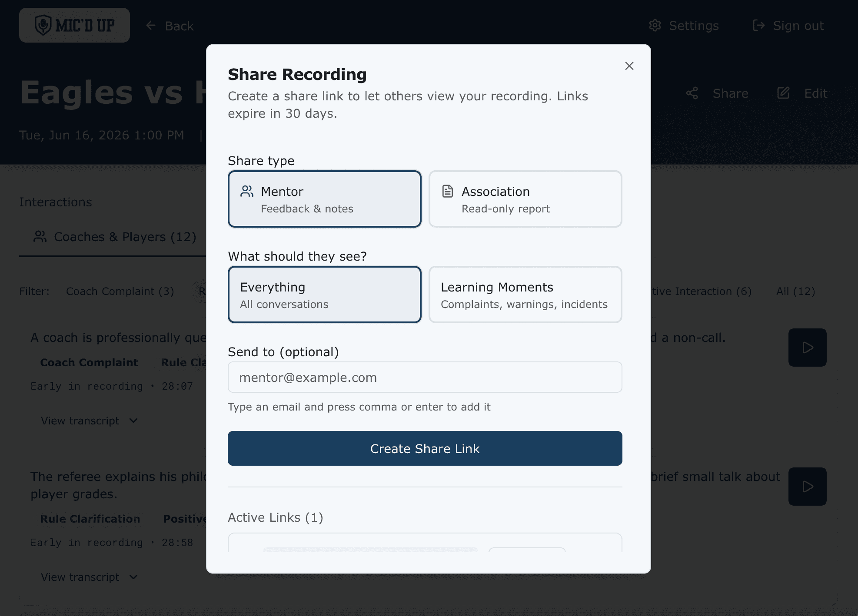Viewport: 858px width, 616px height.
Task: Play the first coach complaint interaction
Action: pos(807,348)
